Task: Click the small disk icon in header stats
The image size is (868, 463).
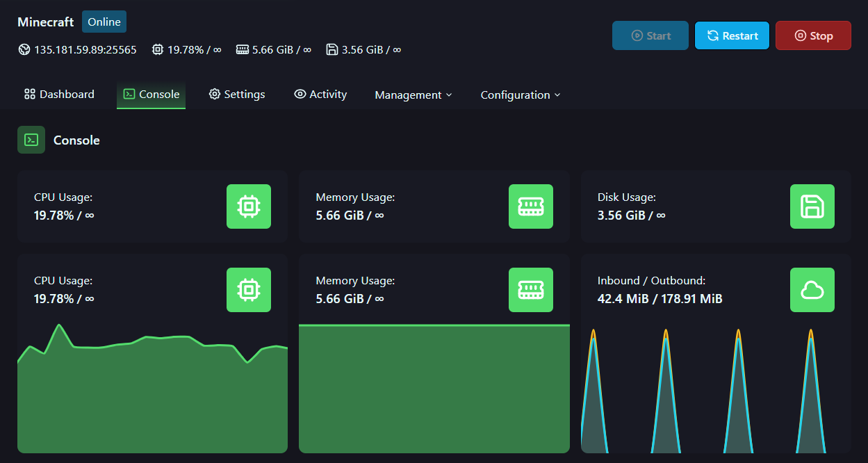Action: tap(332, 49)
